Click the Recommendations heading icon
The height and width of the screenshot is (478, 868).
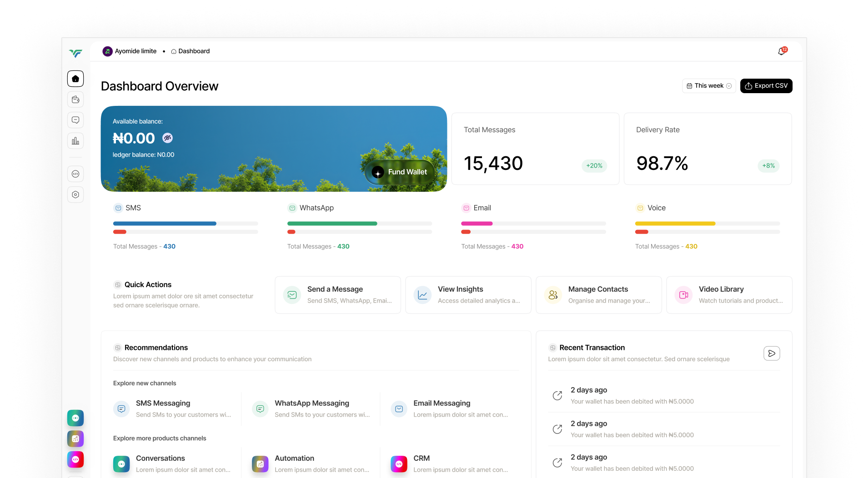click(x=118, y=348)
